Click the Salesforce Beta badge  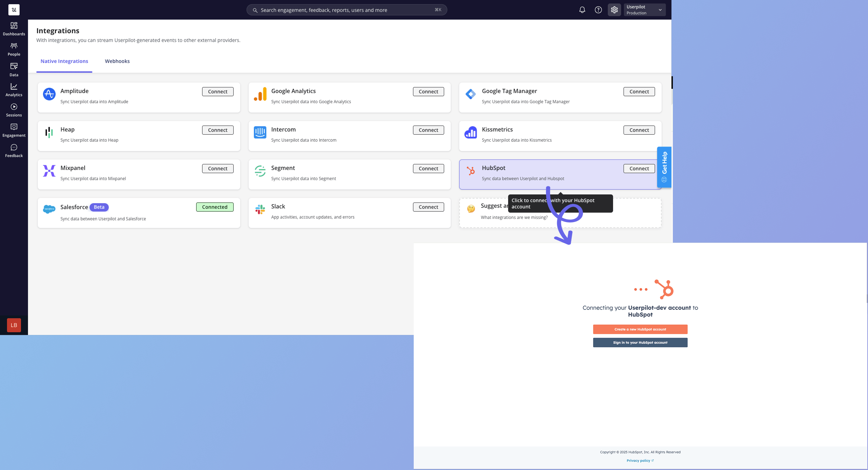[99, 207]
